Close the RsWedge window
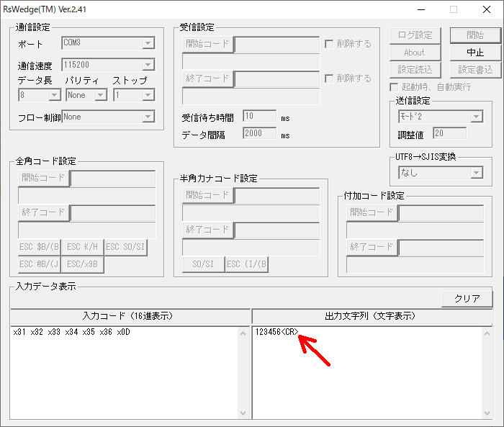The height and width of the screenshot is (427, 504). click(x=487, y=9)
